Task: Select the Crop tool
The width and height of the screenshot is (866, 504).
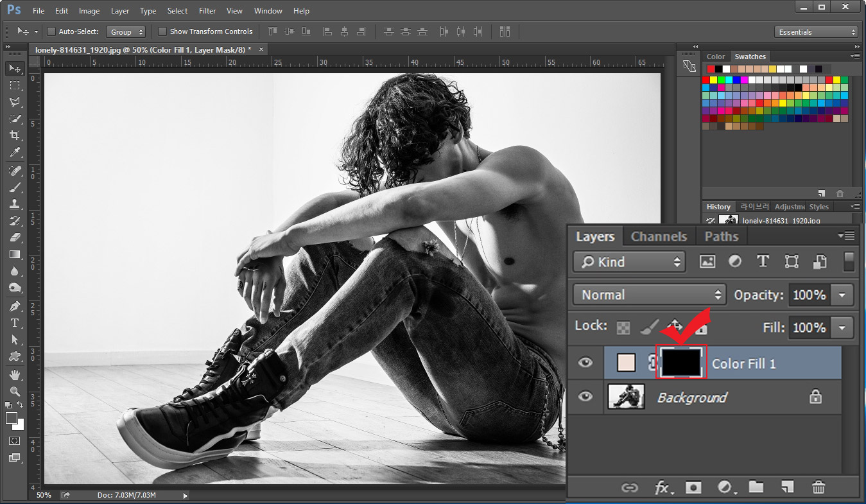Action: click(15, 135)
